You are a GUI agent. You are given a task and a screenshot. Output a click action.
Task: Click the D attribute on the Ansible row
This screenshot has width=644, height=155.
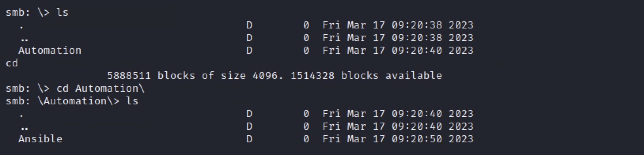click(x=249, y=139)
